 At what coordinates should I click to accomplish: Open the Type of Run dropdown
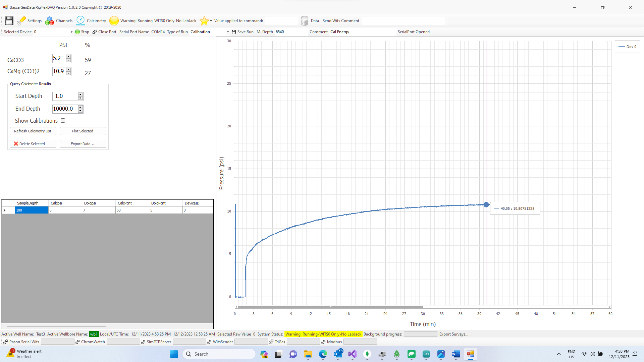(x=228, y=32)
